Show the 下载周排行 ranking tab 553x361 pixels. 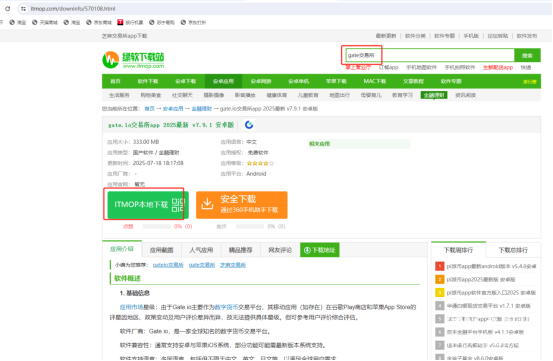(x=458, y=250)
